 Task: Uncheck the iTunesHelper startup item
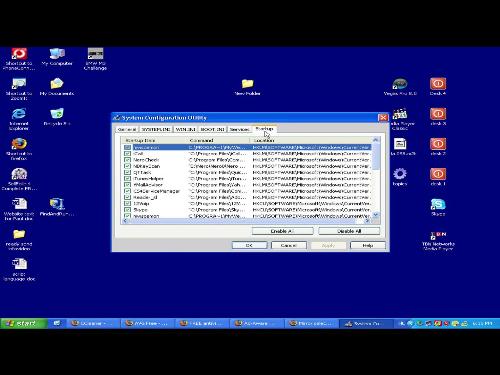pyautogui.click(x=127, y=178)
